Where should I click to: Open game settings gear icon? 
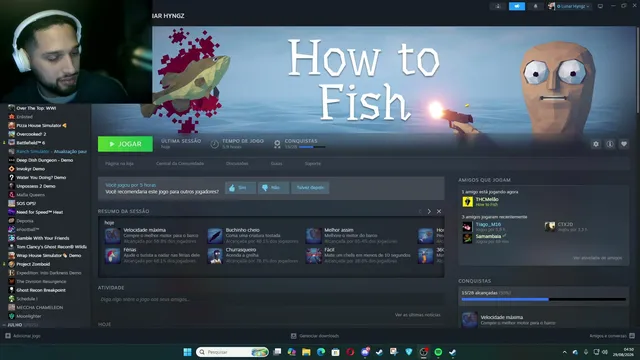click(596, 144)
